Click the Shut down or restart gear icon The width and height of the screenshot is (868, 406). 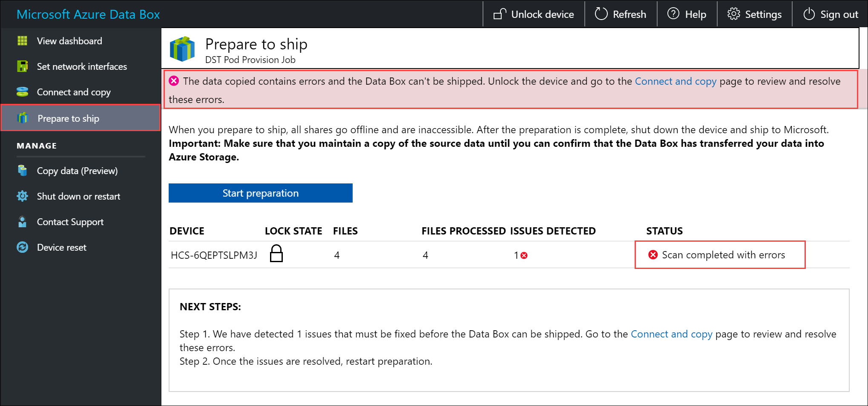pos(22,196)
